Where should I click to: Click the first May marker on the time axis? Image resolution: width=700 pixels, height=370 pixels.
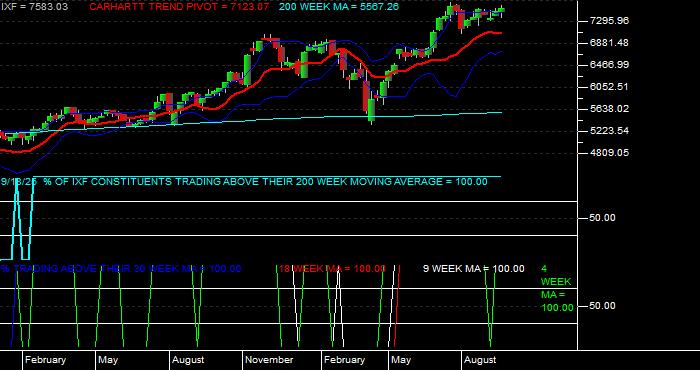[108, 360]
